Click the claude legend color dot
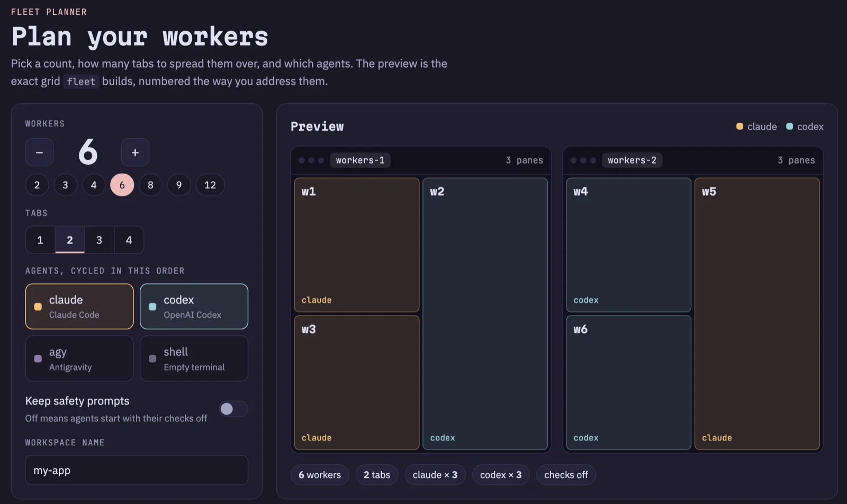This screenshot has width=847, height=504. 740,127
